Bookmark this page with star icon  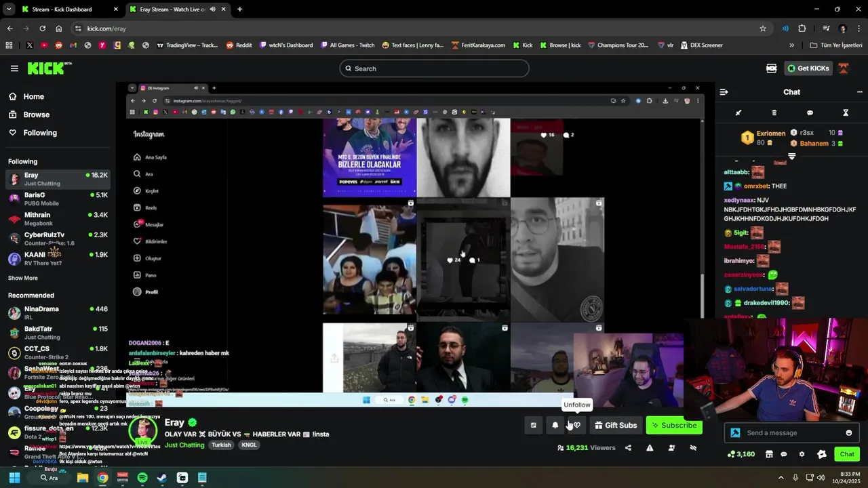coord(763,28)
